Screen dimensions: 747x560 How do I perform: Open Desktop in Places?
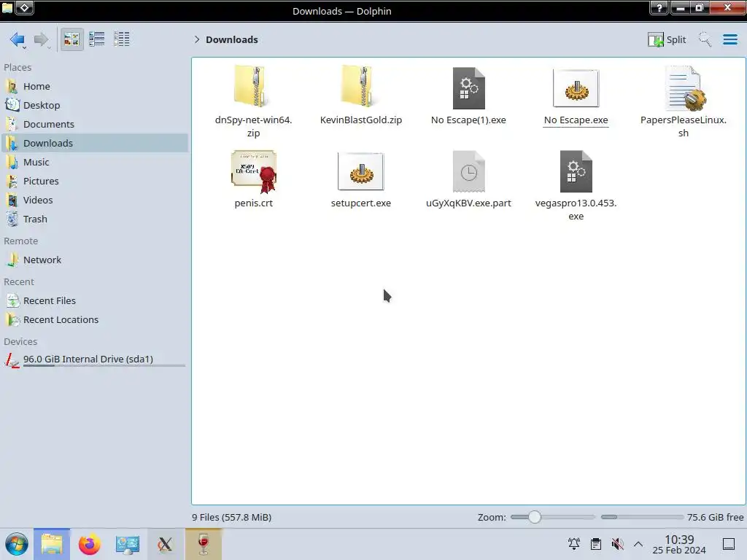point(94,105)
